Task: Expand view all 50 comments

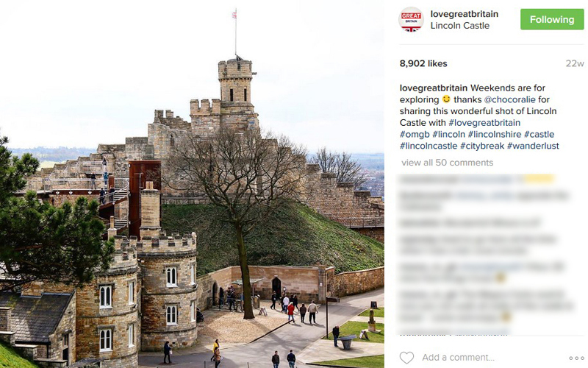Action: 447,163
